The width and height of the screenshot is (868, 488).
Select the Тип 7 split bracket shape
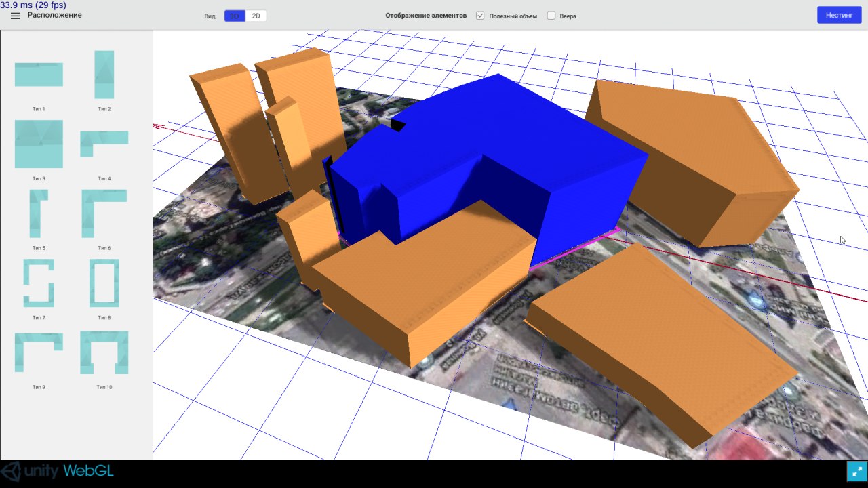point(39,283)
